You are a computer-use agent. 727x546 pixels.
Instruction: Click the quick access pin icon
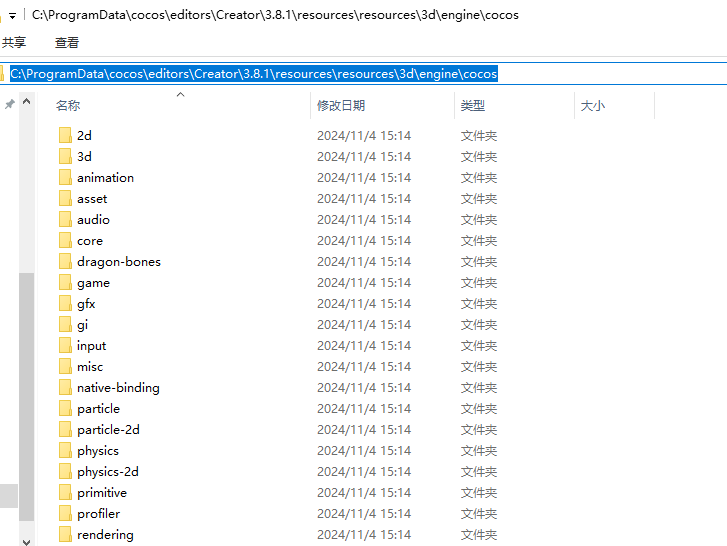[10, 104]
